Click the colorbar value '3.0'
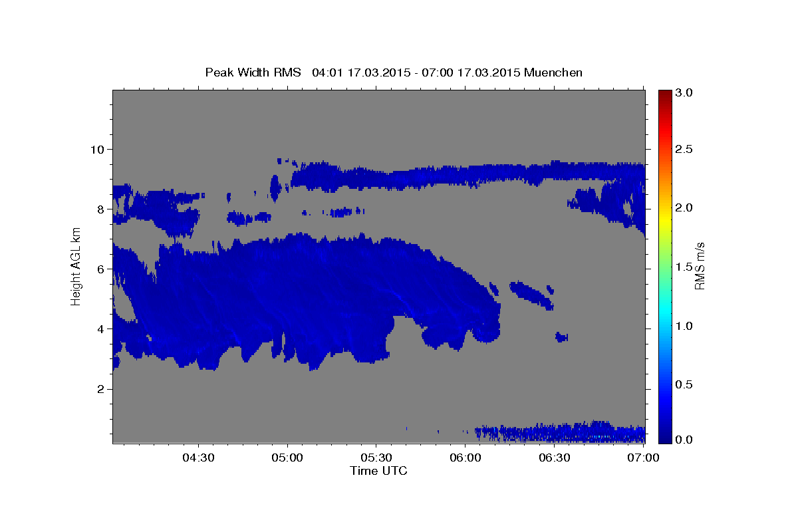Image resolution: width=798 pixels, height=532 pixels. click(x=685, y=92)
